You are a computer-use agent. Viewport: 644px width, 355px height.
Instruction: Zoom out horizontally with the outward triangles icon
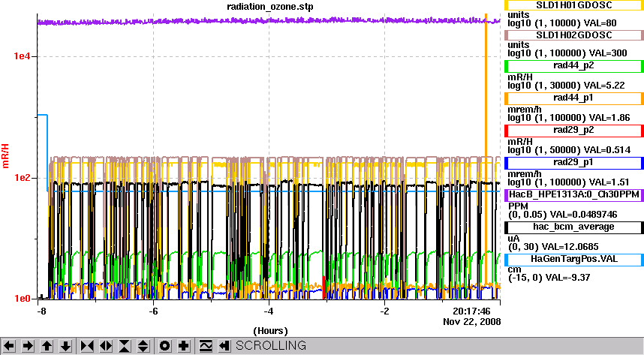click(106, 346)
